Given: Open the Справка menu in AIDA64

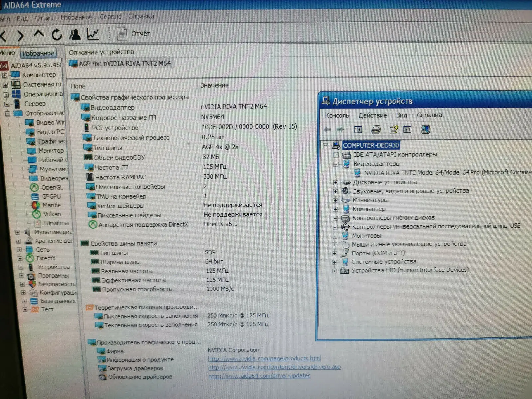Looking at the screenshot, I should (x=141, y=16).
